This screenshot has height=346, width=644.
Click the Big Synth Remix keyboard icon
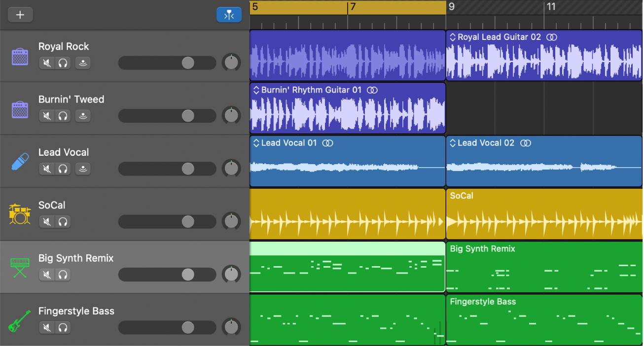[x=20, y=268]
